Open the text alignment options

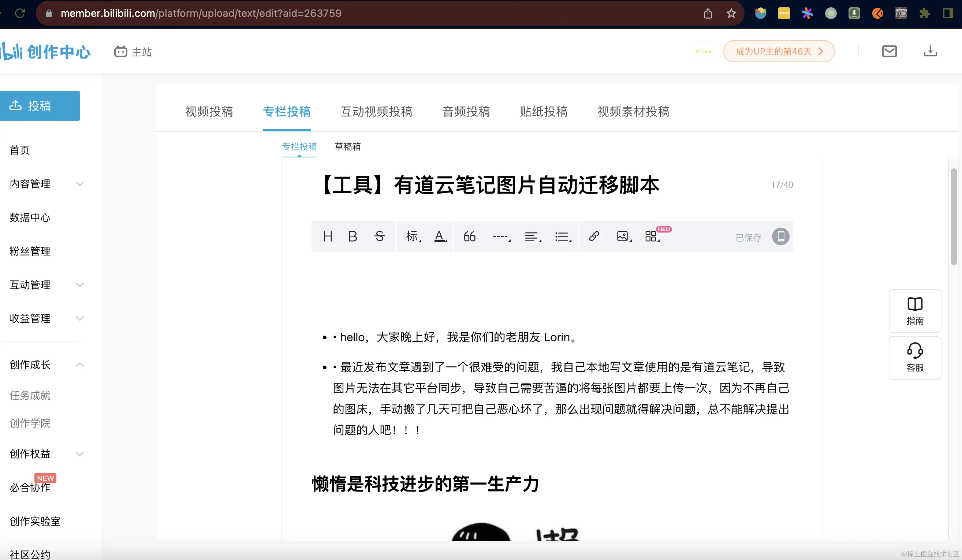point(533,237)
